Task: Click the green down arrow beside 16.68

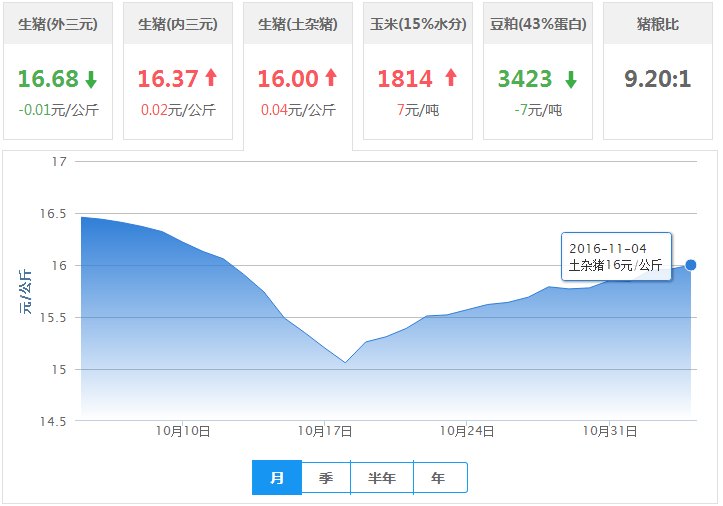Action: click(91, 79)
